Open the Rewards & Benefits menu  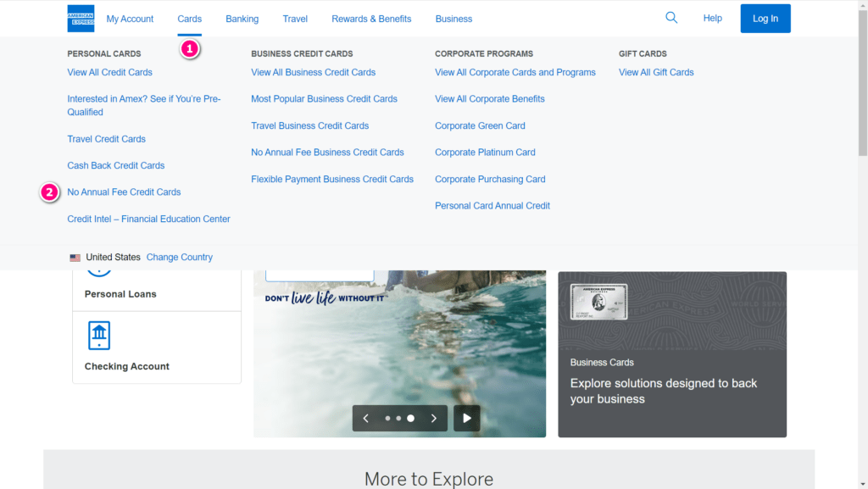point(371,19)
